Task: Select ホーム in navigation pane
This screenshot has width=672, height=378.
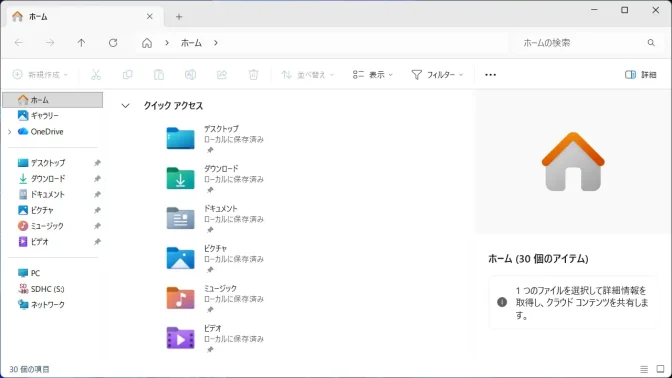Action: (53, 100)
